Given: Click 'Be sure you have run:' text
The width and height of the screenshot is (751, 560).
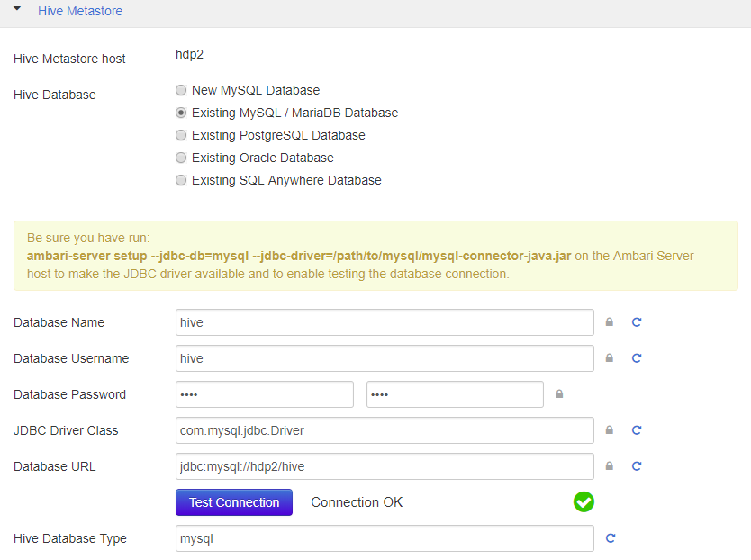Looking at the screenshot, I should click(88, 238).
